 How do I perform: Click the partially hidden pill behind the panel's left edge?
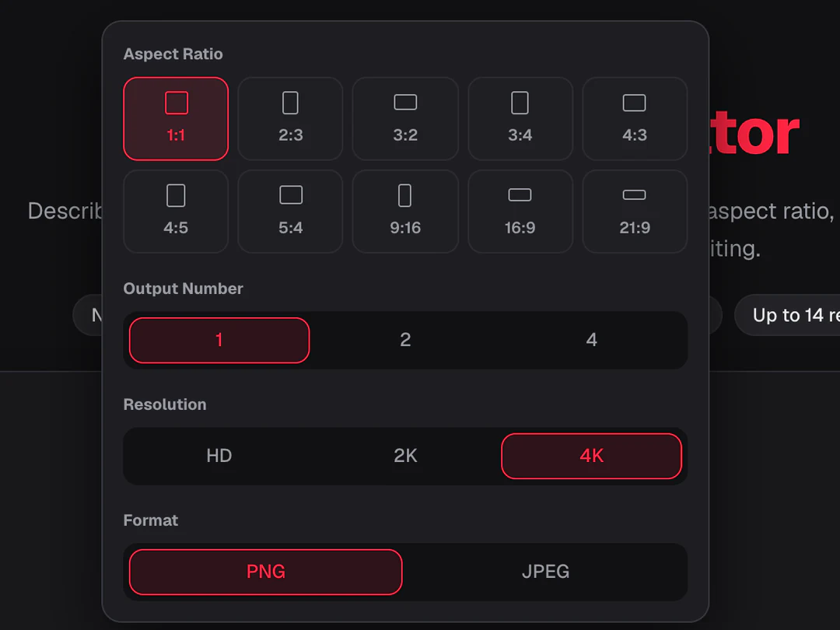pyautogui.click(x=88, y=315)
